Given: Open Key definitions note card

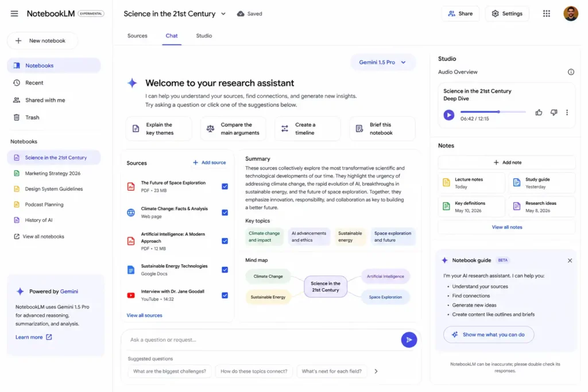Looking at the screenshot, I should pos(471,207).
